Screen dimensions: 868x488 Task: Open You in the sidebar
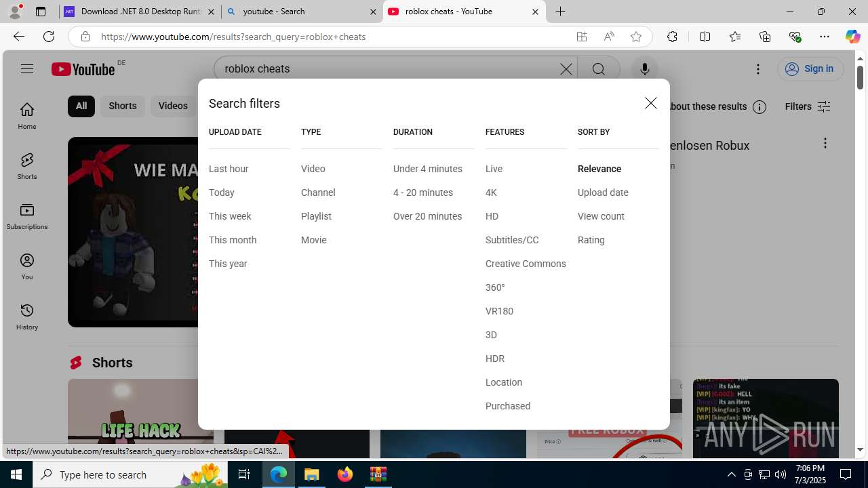[x=27, y=266]
